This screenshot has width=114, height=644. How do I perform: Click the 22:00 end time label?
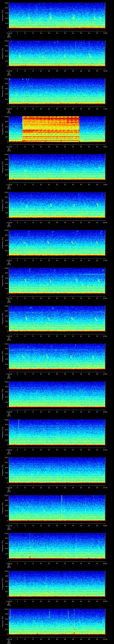(105, 298)
